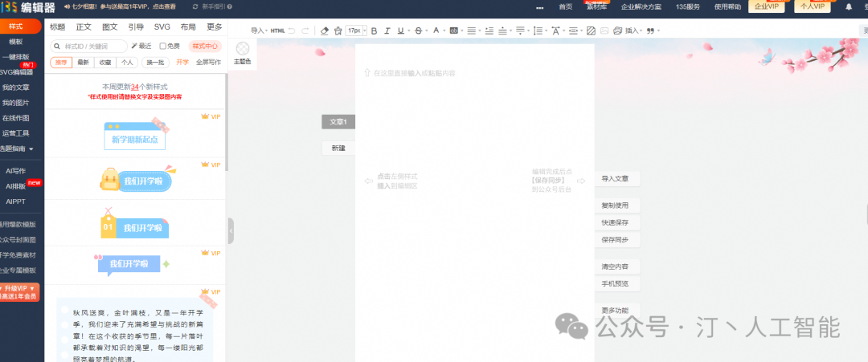The height and width of the screenshot is (362, 868).
Task: Click the multi-image gallery icon
Action: point(618,31)
